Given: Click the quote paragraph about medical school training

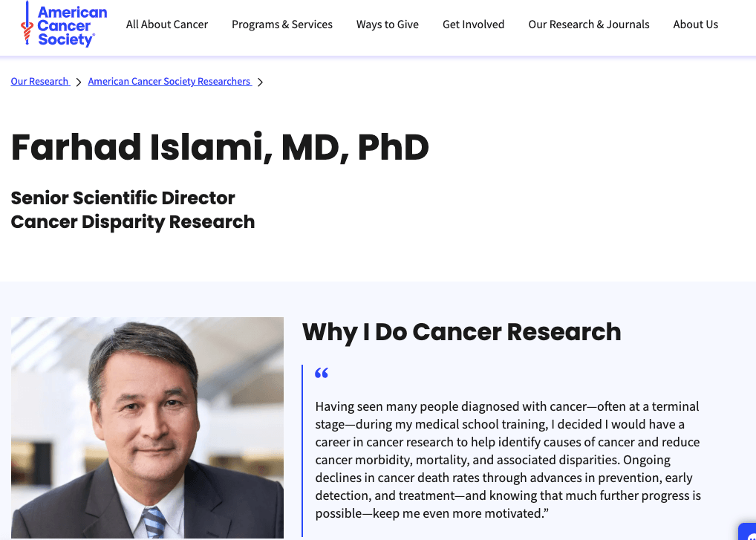Looking at the screenshot, I should coord(508,460).
